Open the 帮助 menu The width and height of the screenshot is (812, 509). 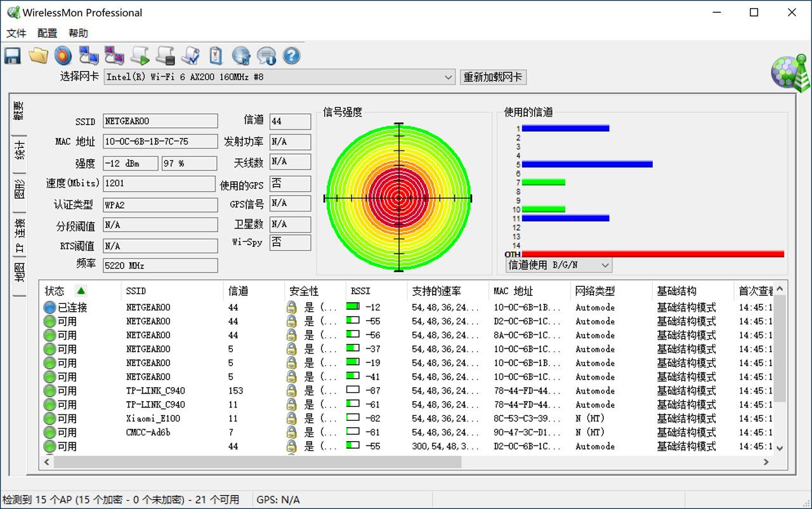[x=78, y=33]
